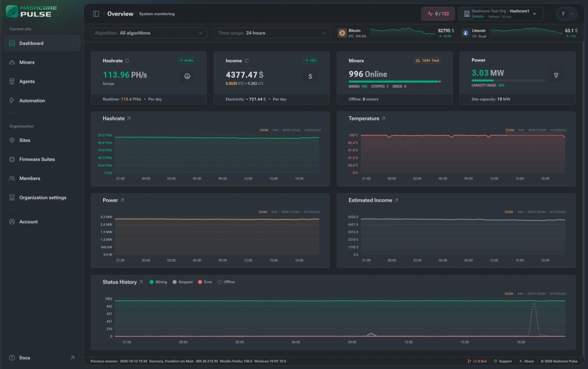This screenshot has height=369, width=588.
Task: Toggle the Error series in the Status History legend
Action: pos(205,282)
